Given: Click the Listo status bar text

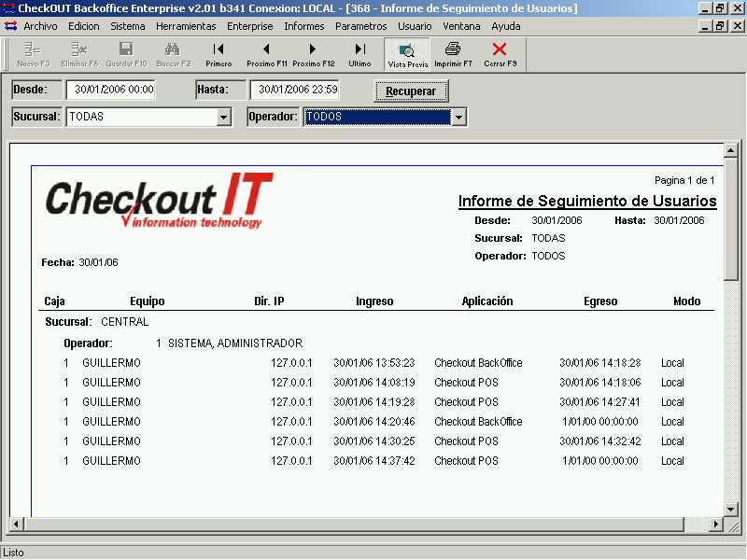Looking at the screenshot, I should (x=13, y=553).
